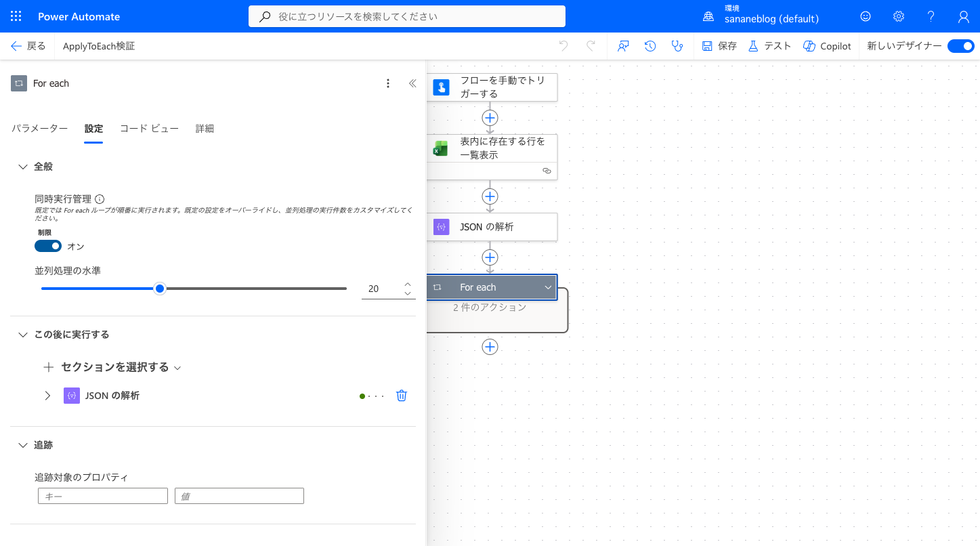The height and width of the screenshot is (546, 980).
Task: Open the sananeblog environment picker
Action: 761,16
